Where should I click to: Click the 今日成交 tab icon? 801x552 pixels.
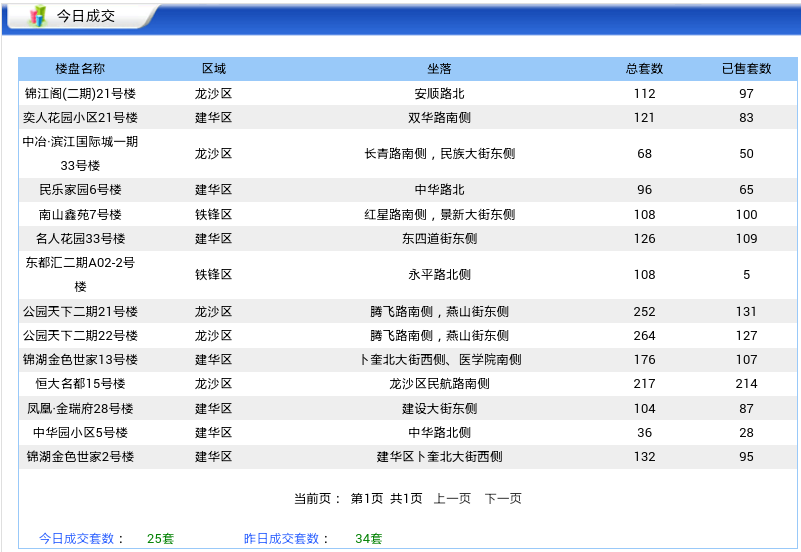[37, 16]
